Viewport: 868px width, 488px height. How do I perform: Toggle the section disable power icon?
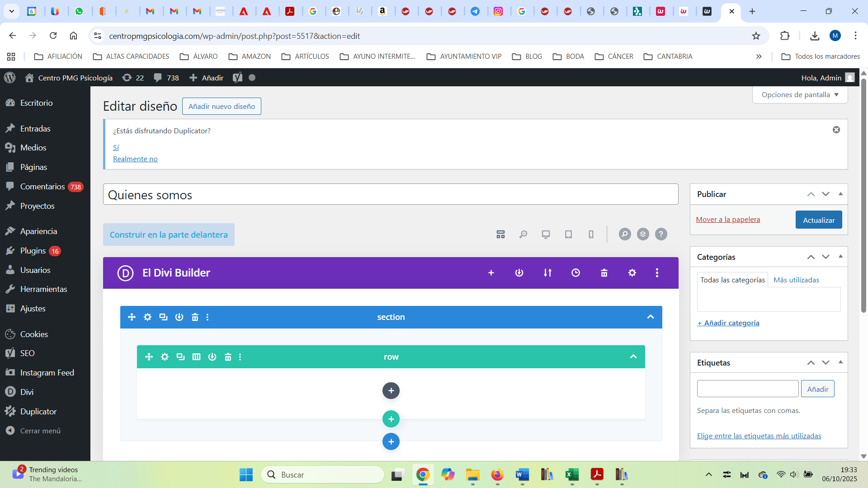click(179, 317)
